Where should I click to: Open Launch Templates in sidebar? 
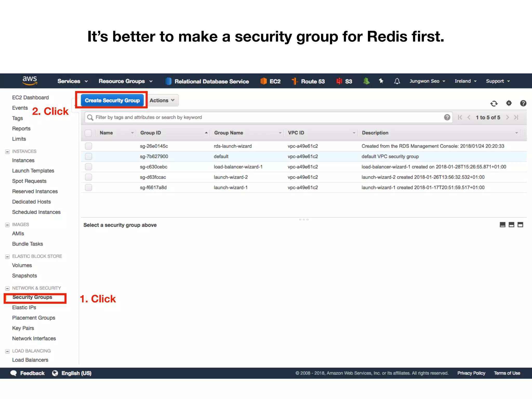point(33,171)
